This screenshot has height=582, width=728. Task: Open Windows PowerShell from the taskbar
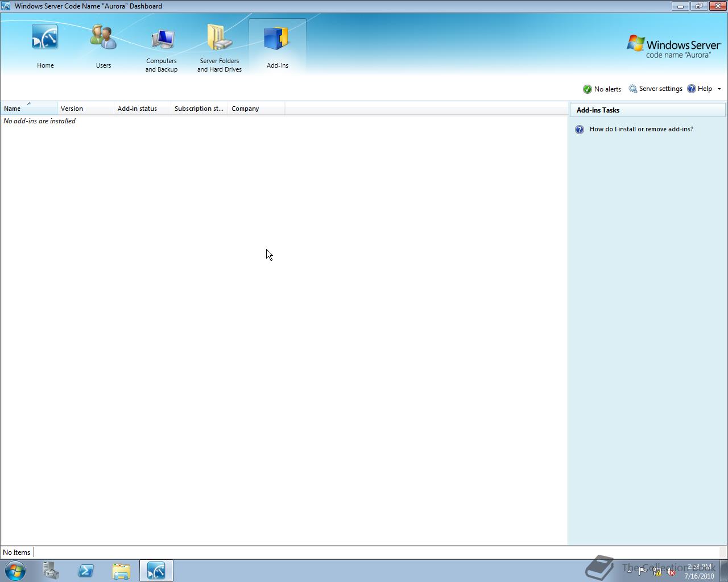point(86,571)
